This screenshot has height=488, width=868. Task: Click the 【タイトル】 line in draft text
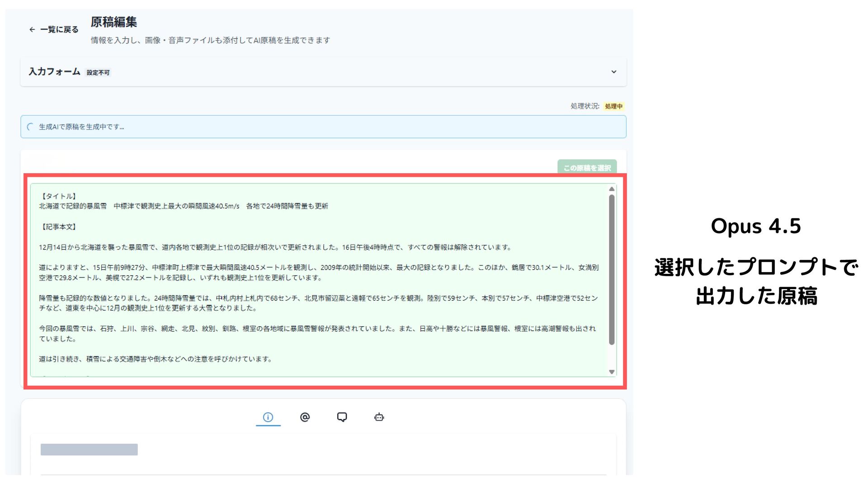[58, 196]
